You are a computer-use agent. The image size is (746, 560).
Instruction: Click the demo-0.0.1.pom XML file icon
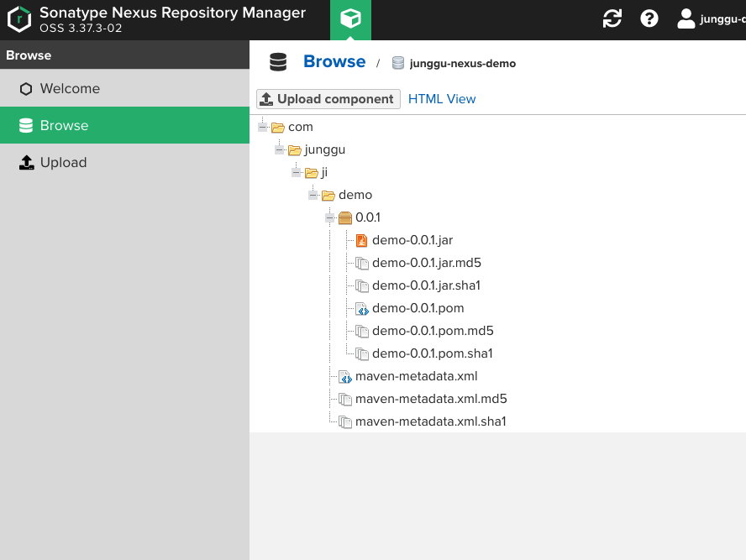361,308
